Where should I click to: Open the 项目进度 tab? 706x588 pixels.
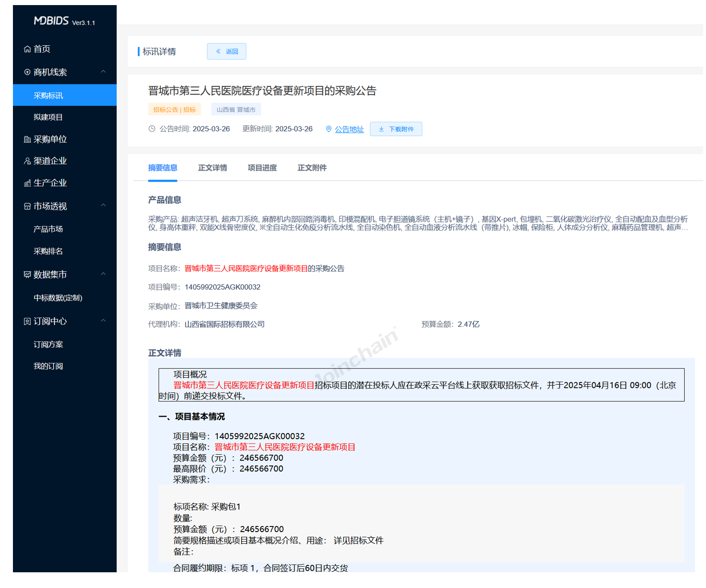pyautogui.click(x=262, y=168)
